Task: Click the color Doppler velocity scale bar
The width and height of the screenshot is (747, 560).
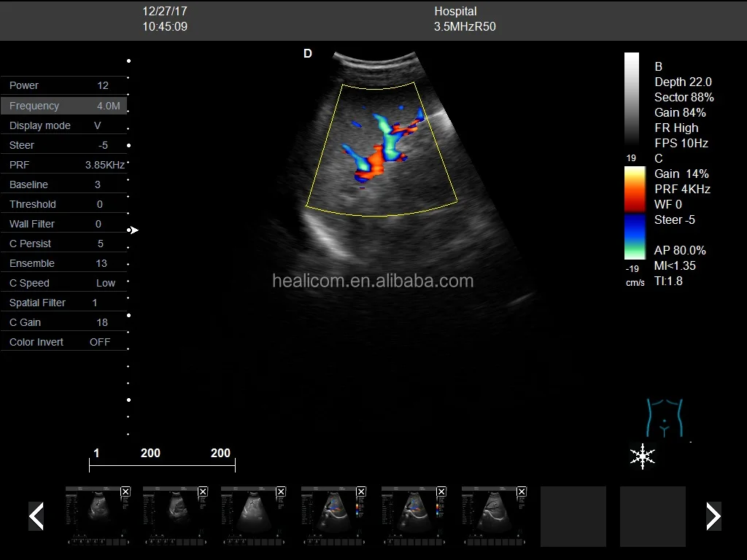Action: click(634, 213)
